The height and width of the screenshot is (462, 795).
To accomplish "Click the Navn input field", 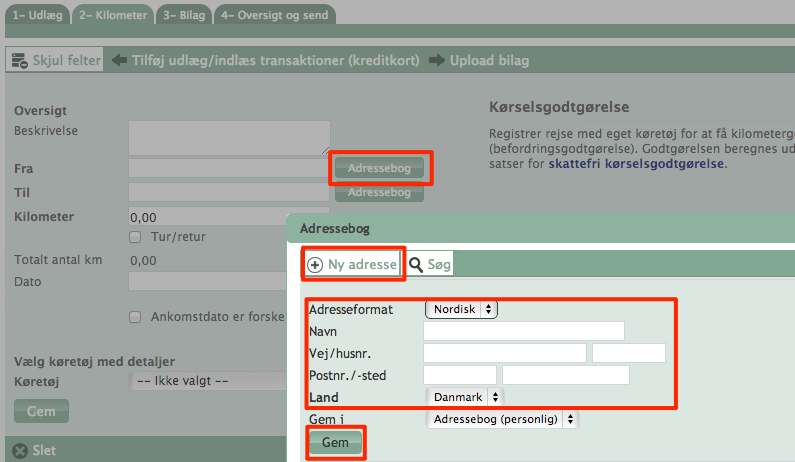I will tap(524, 331).
